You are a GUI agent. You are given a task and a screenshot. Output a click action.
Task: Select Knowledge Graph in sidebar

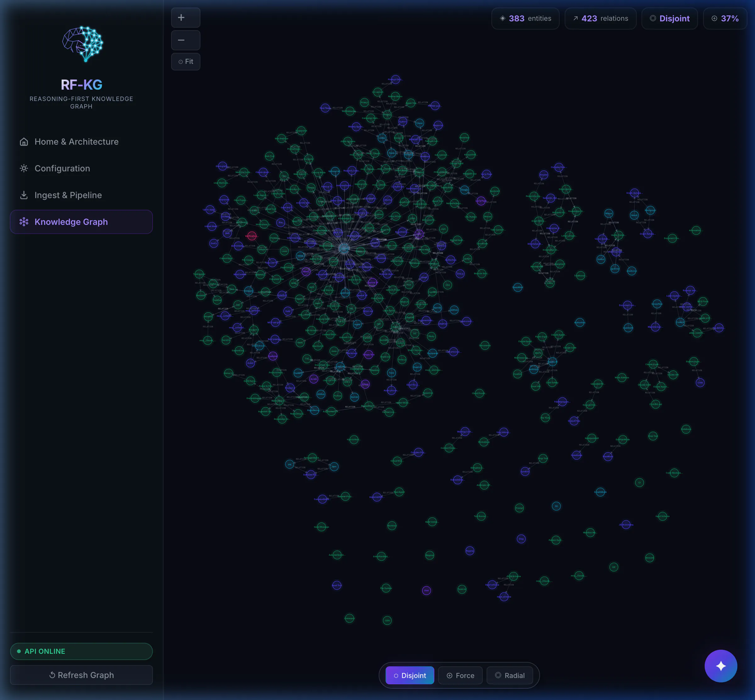coord(81,222)
